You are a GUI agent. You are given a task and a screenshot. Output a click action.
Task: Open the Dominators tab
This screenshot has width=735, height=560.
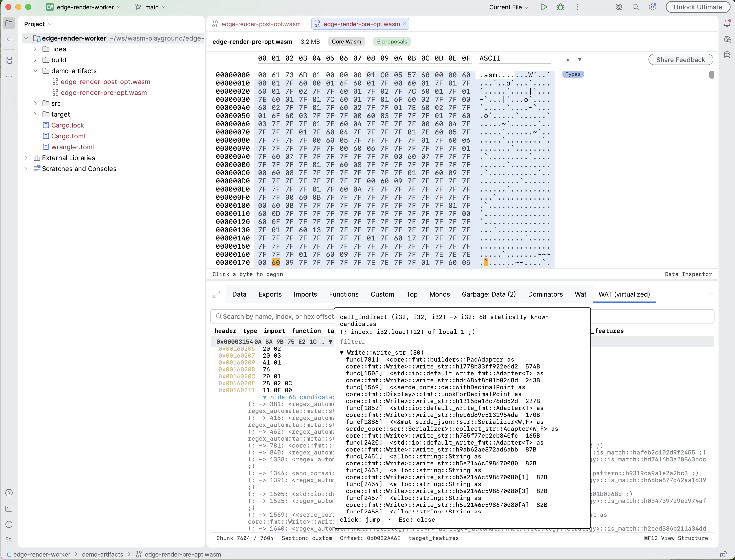(x=545, y=294)
